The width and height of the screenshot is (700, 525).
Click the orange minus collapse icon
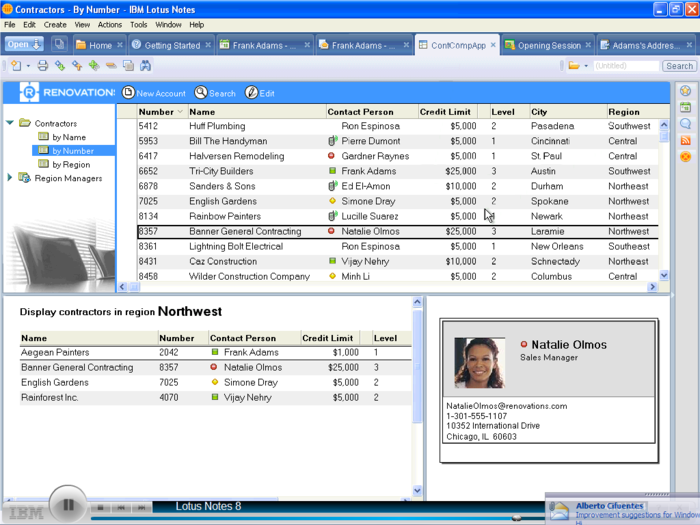pos(111,66)
